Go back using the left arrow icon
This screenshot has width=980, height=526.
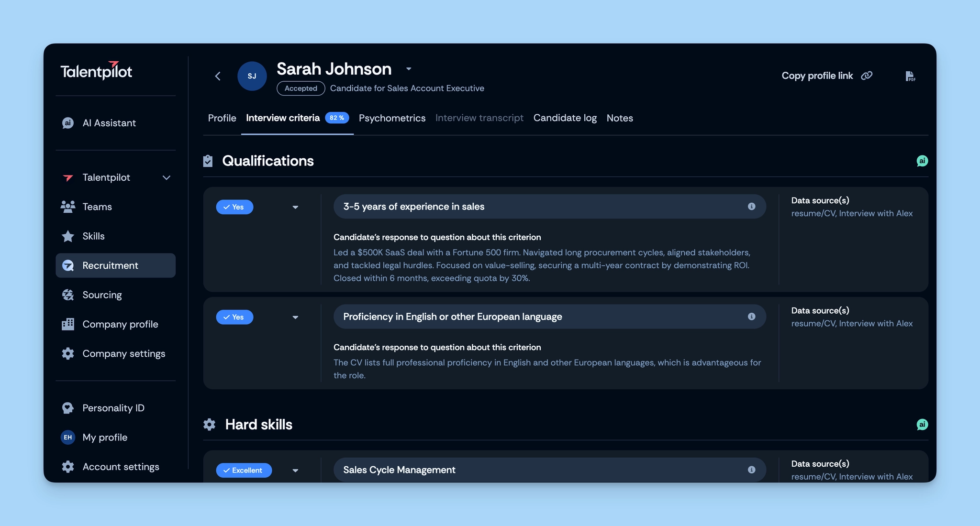pos(218,76)
